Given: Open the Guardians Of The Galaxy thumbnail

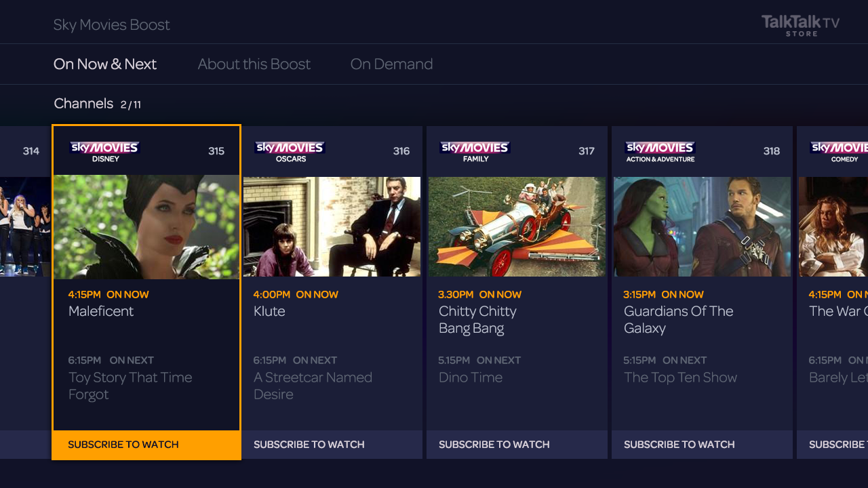Looking at the screenshot, I should click(x=703, y=226).
